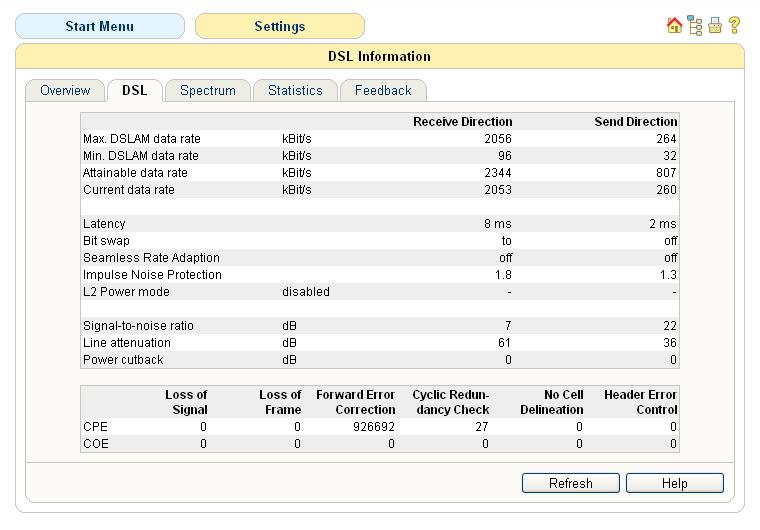Click CPE error count 926692
Viewport: 760px width, 530px height.
(374, 427)
